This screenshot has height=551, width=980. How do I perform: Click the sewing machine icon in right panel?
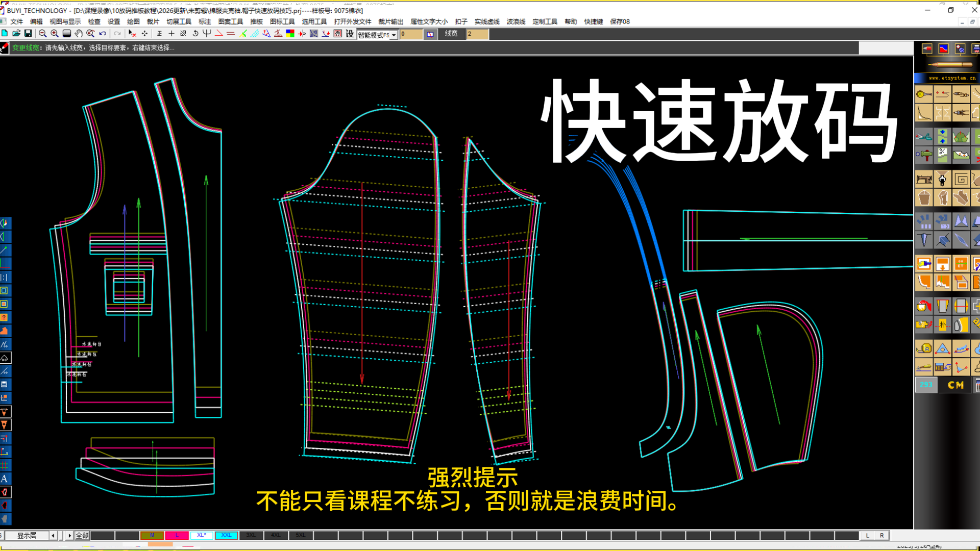click(x=924, y=179)
